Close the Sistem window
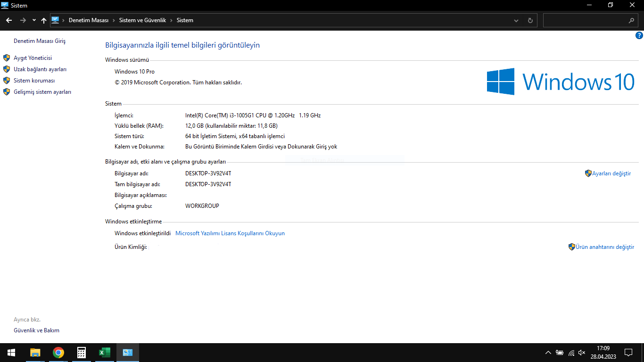Viewport: 644px width, 362px height. pyautogui.click(x=633, y=5)
